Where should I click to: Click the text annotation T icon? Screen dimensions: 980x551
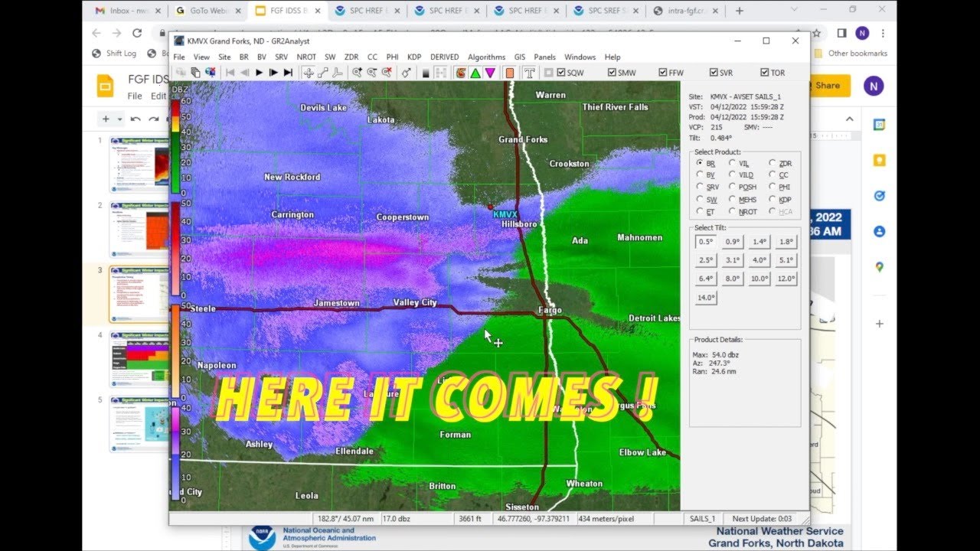click(529, 73)
